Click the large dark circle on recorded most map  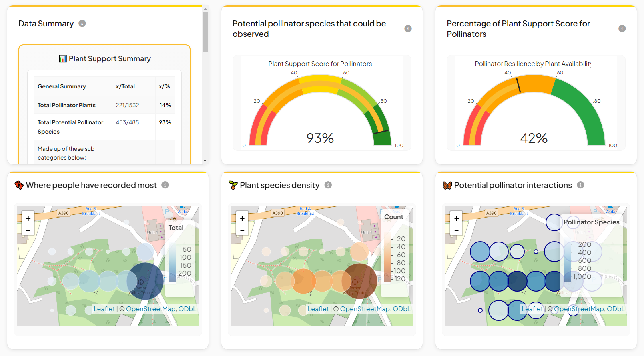point(146,281)
